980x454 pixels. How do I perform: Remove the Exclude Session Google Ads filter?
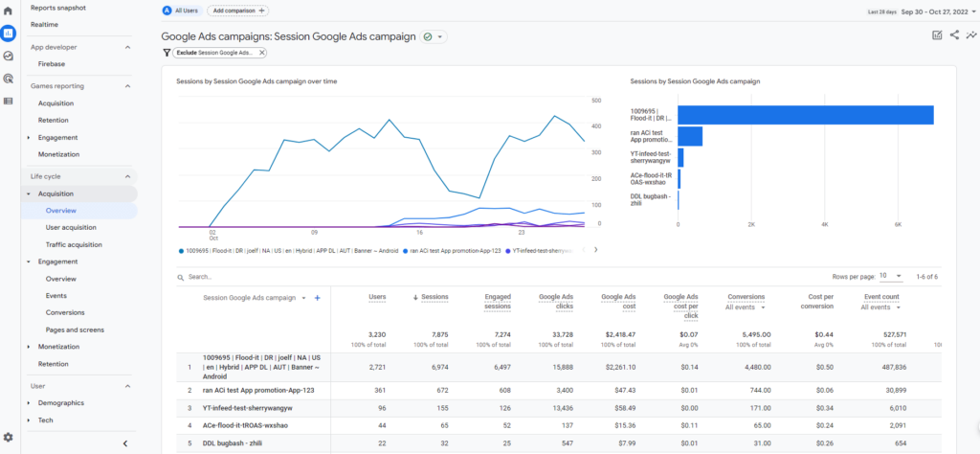[262, 53]
